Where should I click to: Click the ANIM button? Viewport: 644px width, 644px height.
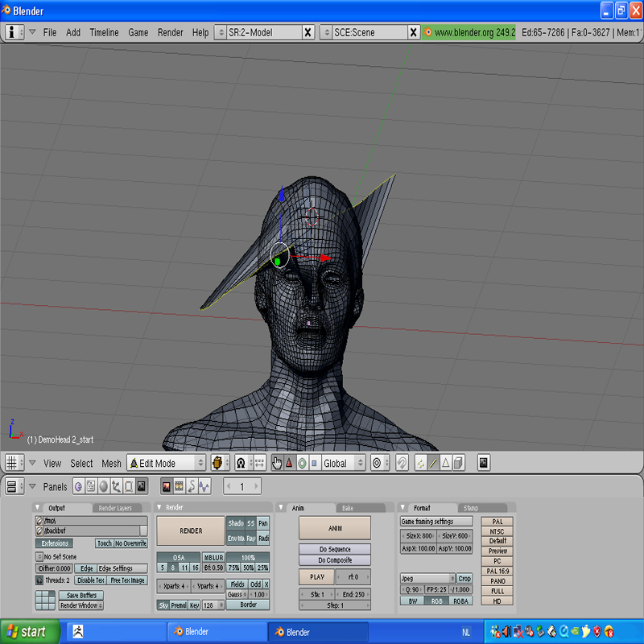point(335,528)
